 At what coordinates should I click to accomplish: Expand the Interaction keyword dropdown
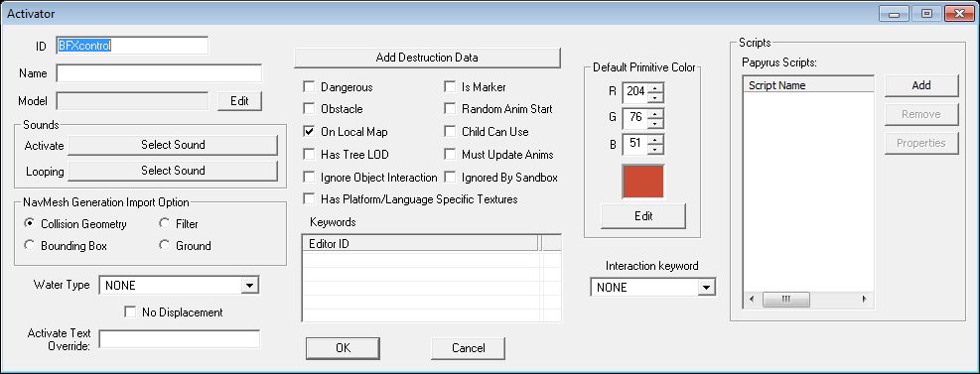706,288
